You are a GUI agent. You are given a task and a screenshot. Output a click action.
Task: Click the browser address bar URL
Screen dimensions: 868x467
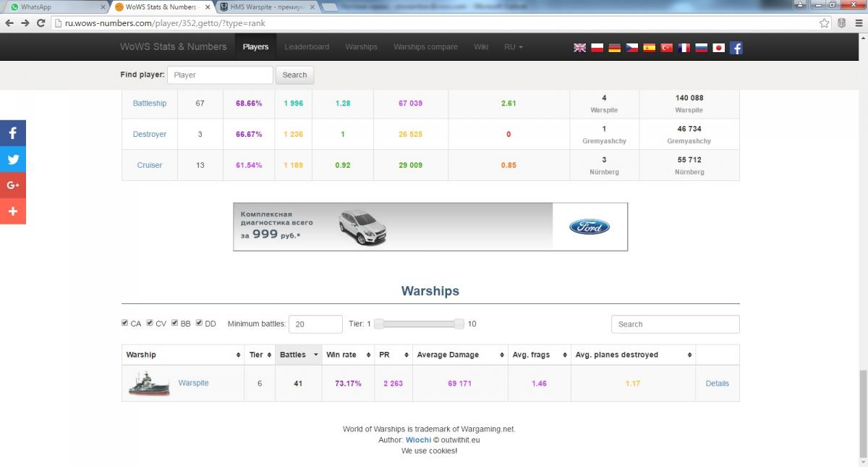166,23
